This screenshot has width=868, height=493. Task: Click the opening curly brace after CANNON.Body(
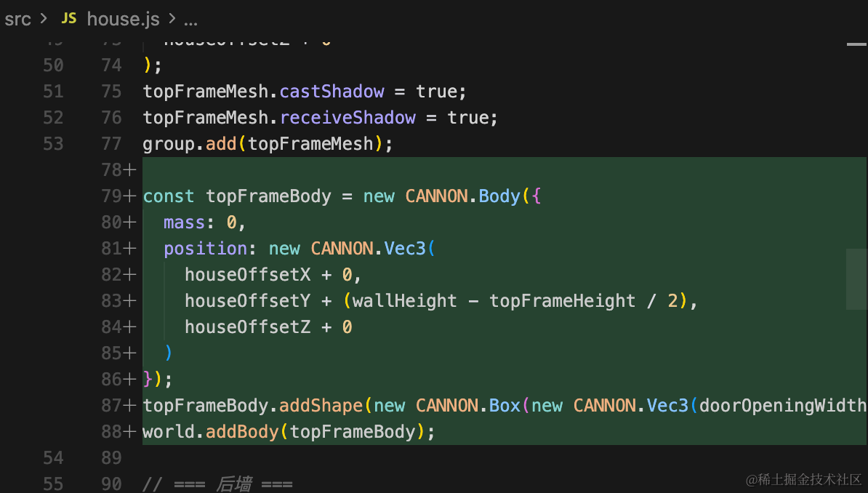click(x=537, y=196)
